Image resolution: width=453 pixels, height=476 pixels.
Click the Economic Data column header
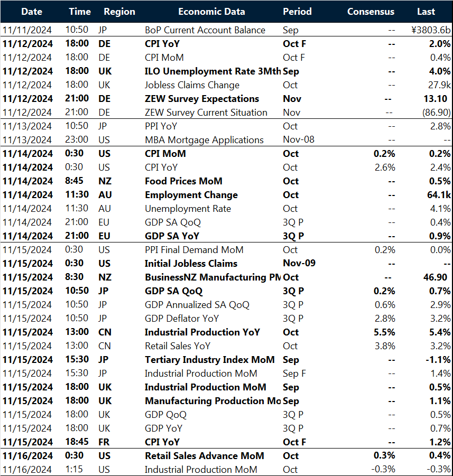pos(211,11)
